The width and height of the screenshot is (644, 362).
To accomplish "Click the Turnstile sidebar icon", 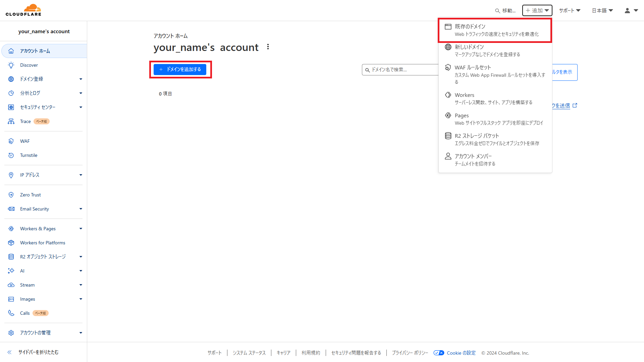I will coord(11,155).
